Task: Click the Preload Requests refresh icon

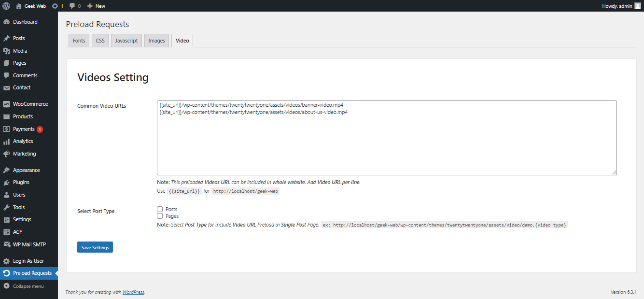Action: click(6, 273)
